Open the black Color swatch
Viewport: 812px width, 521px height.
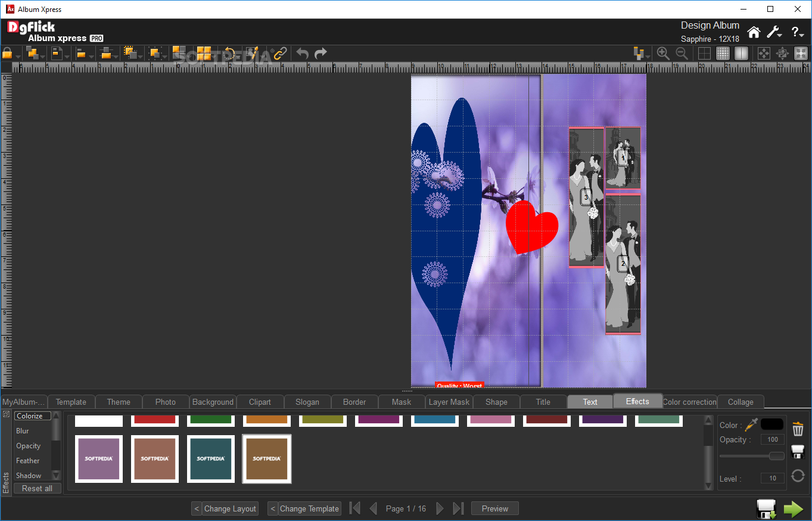[x=772, y=424]
